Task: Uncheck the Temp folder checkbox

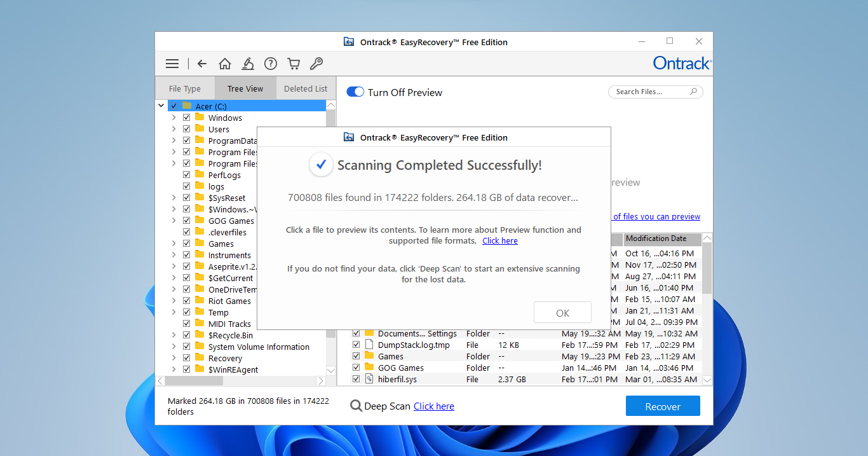Action: [x=186, y=312]
